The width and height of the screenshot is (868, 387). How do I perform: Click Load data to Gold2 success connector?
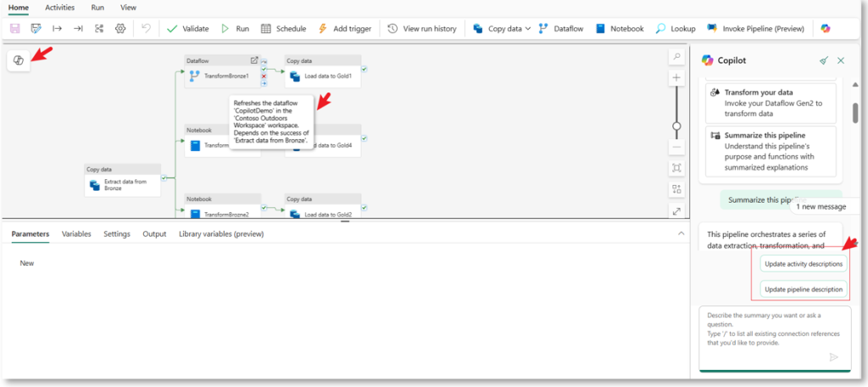pyautogui.click(x=364, y=208)
